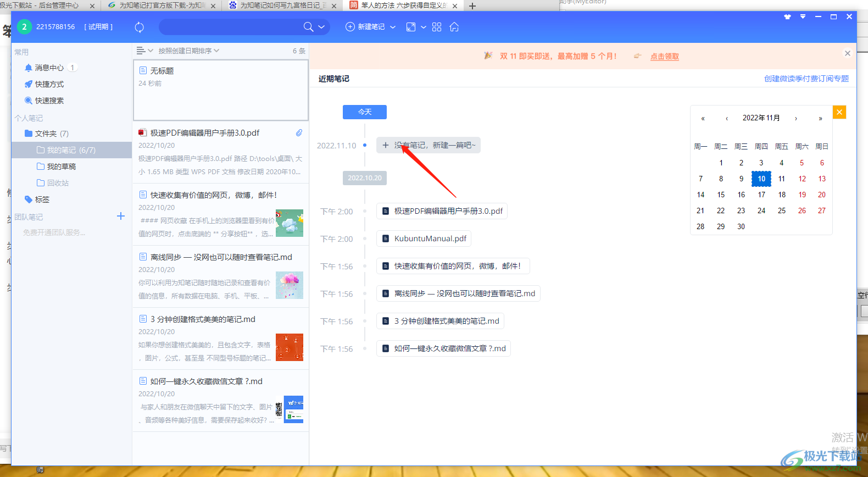Select 3 分钟创建格式美美的笔记.md in list

tap(221, 339)
